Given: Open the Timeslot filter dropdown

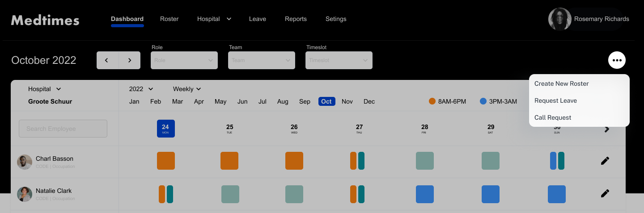Looking at the screenshot, I should tap(339, 60).
